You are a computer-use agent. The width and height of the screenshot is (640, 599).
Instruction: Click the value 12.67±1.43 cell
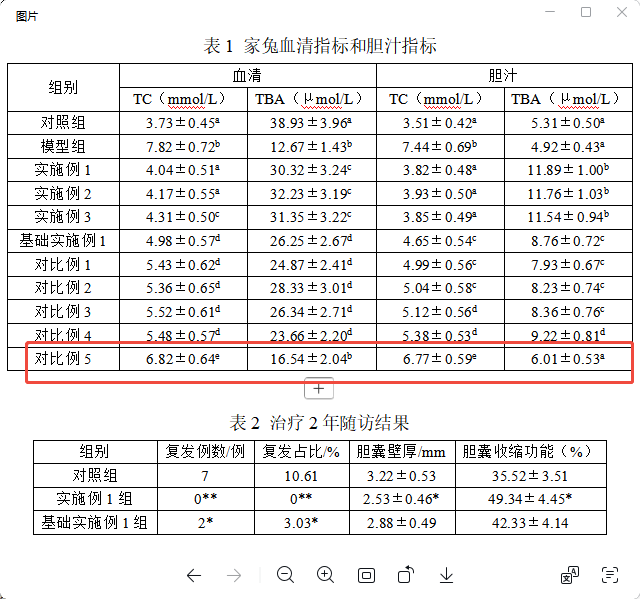[311, 146]
